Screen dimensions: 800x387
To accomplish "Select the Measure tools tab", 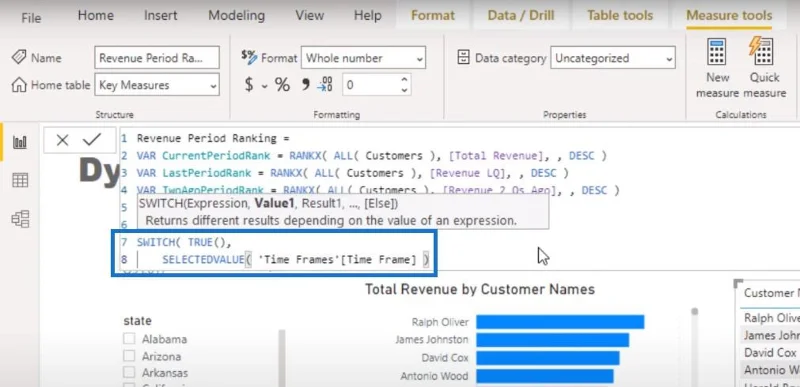I will [729, 16].
